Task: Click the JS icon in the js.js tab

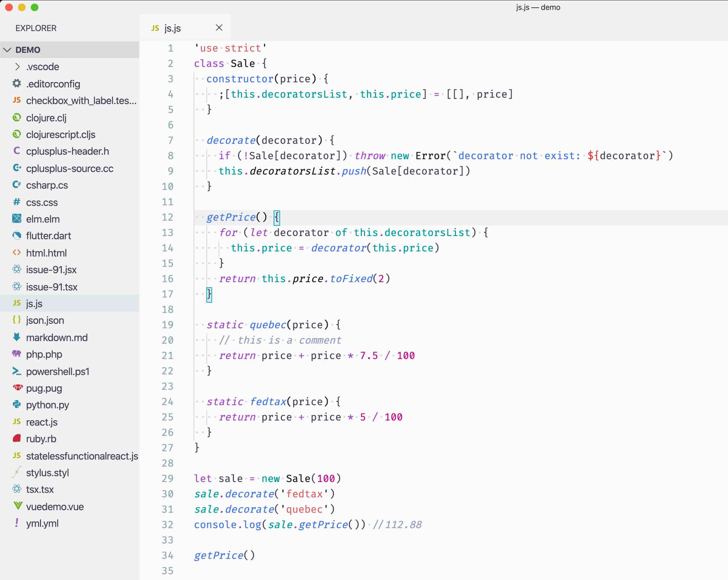Action: (155, 28)
